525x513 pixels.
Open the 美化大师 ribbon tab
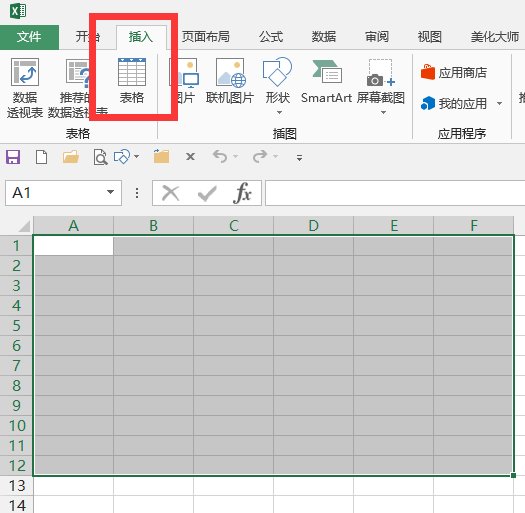[495, 37]
